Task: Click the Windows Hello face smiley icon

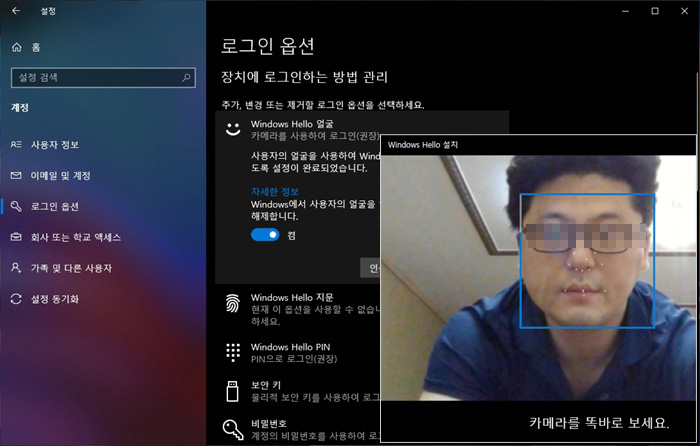Action: 233,129
